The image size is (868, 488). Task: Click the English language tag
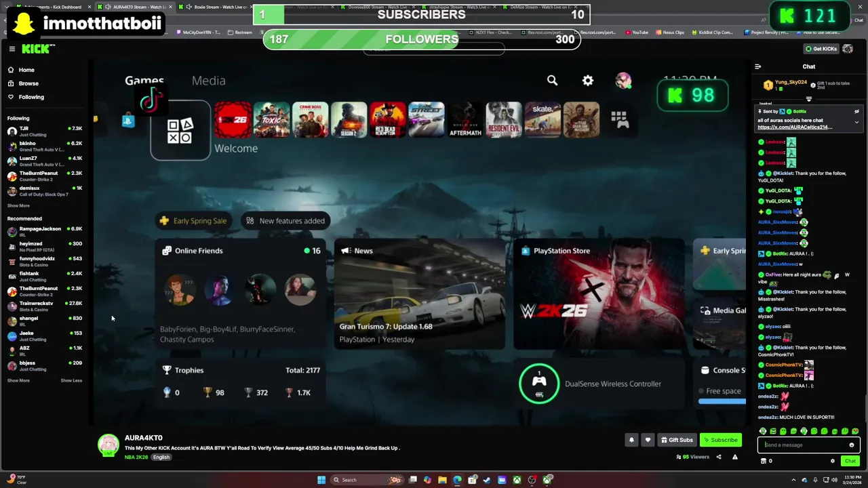tap(161, 457)
